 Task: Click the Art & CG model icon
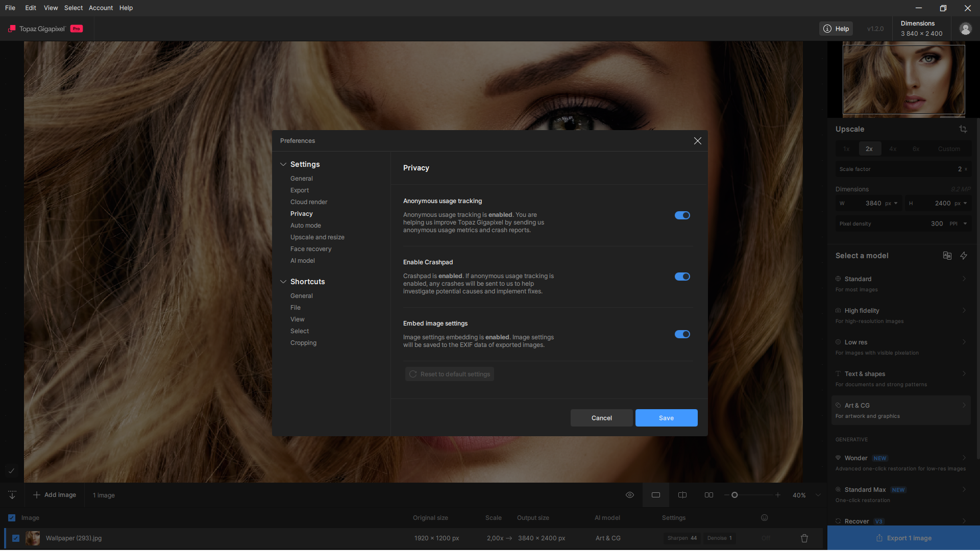click(x=838, y=405)
